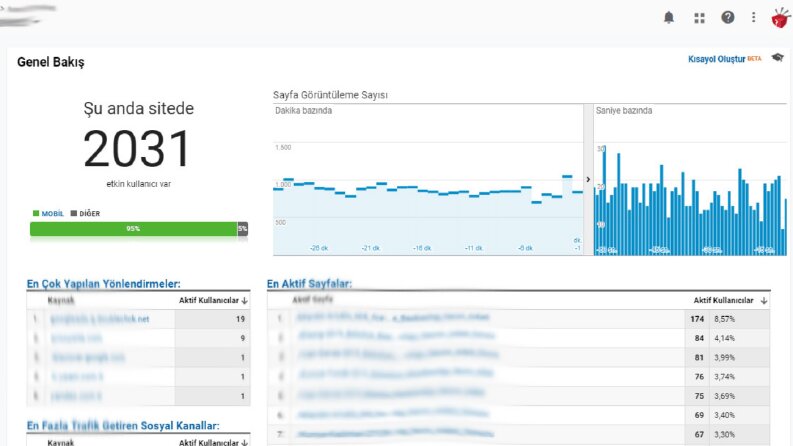The image size is (793, 446).
Task: Click the Dakika bazında chart label
Action: pos(303,111)
